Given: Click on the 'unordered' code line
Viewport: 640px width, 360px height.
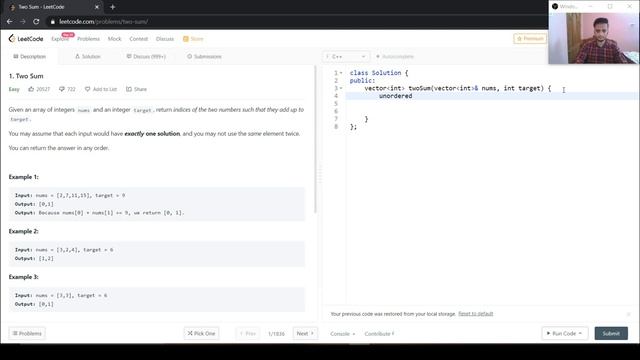Looking at the screenshot, I should coord(395,96).
